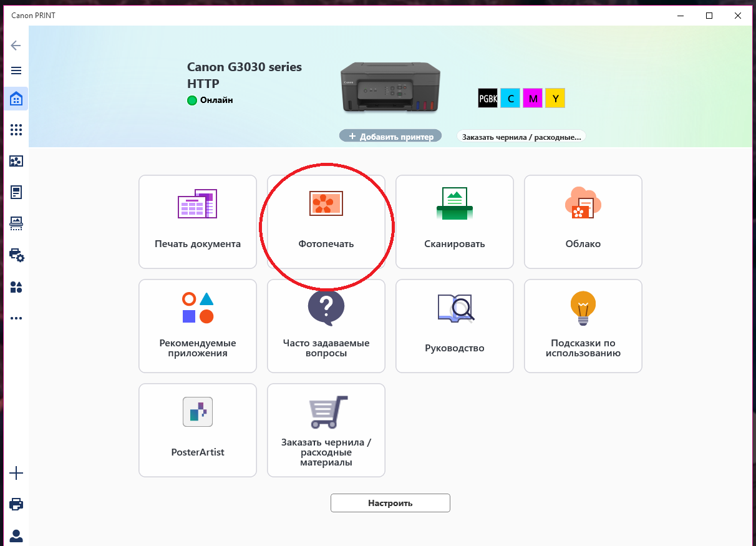The image size is (756, 546).
Task: Open the scan sidebar icon
Action: pos(16,223)
